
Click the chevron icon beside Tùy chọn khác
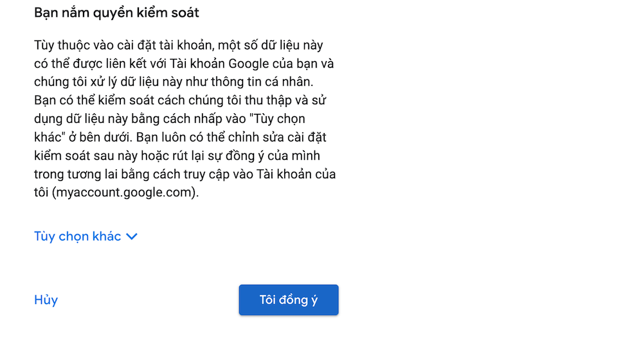(x=132, y=237)
